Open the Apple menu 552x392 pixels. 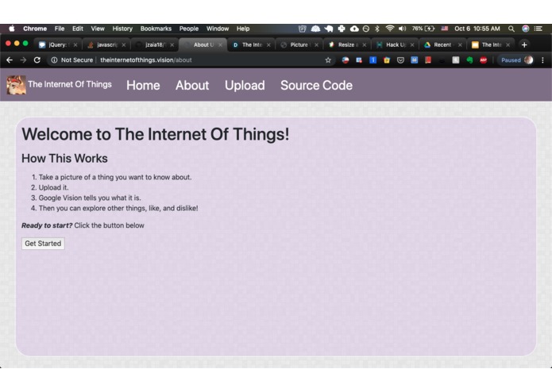coord(12,29)
